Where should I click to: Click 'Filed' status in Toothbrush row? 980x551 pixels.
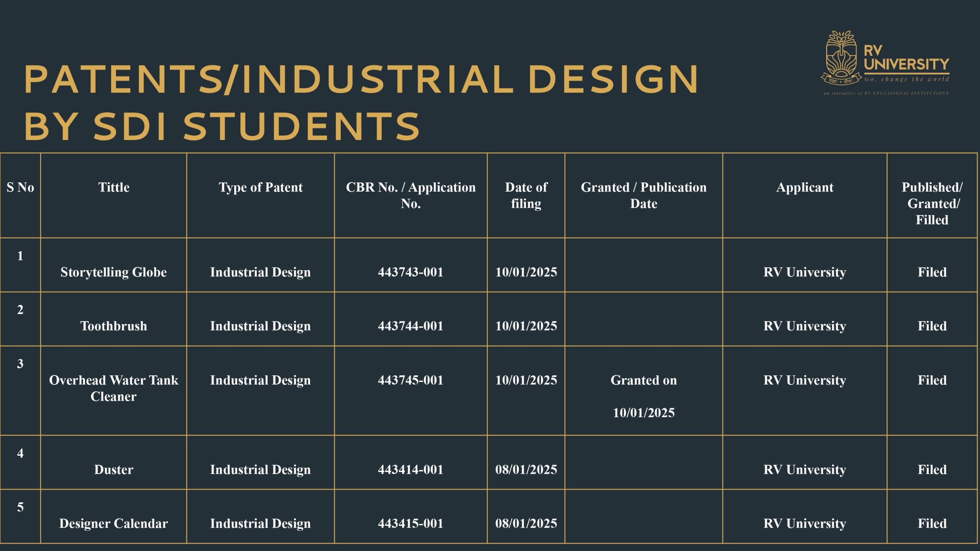[932, 326]
